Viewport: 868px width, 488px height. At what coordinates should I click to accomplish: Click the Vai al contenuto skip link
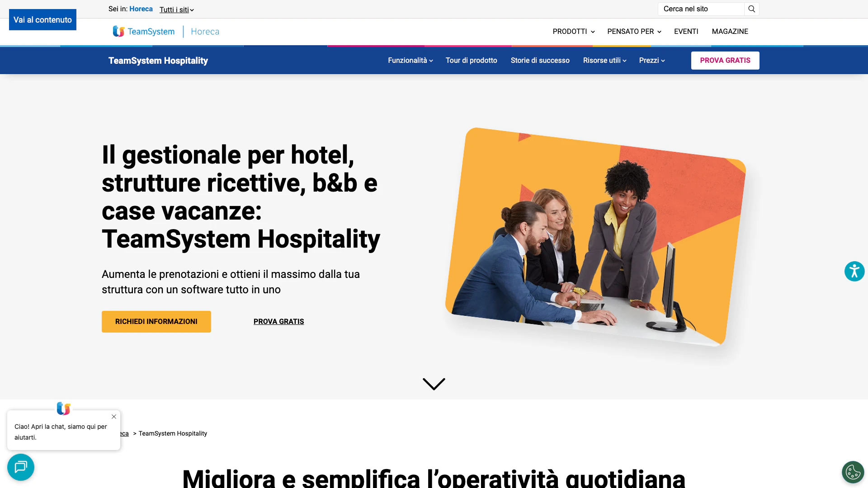pos(42,20)
